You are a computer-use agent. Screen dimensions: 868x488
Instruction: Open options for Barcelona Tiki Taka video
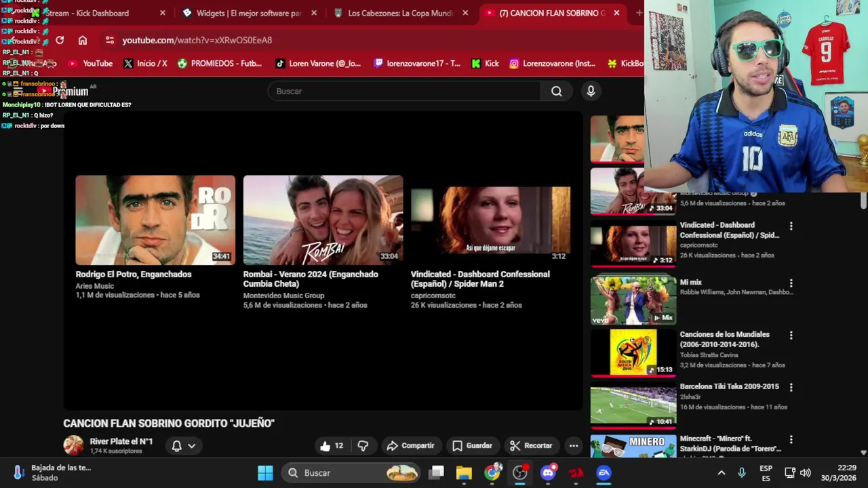coord(791,388)
